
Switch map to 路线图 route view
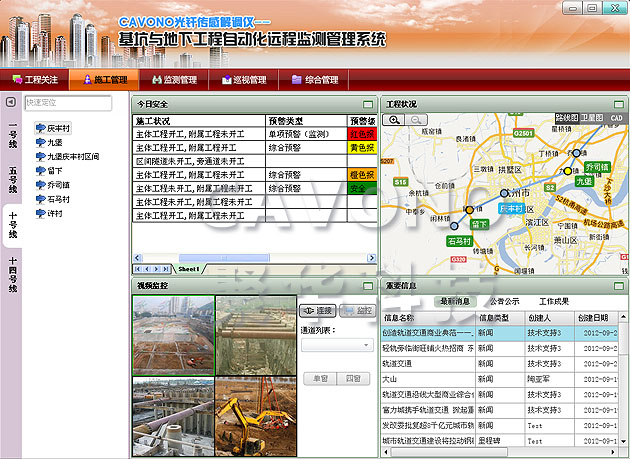tap(566, 118)
